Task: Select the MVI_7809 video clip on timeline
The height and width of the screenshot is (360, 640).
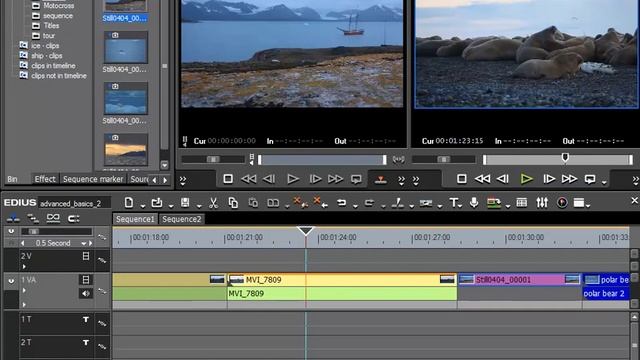Action: [x=342, y=280]
